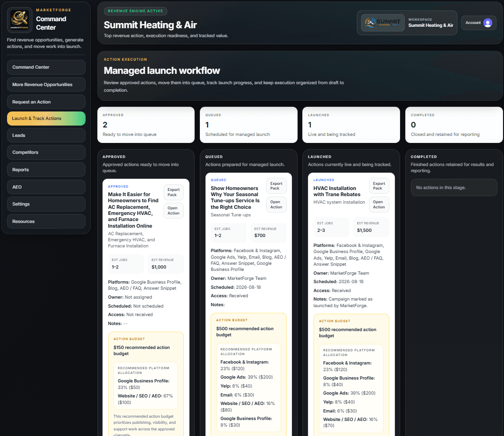
Task: Click the '$700' est revenue value
Action: (x=260, y=235)
